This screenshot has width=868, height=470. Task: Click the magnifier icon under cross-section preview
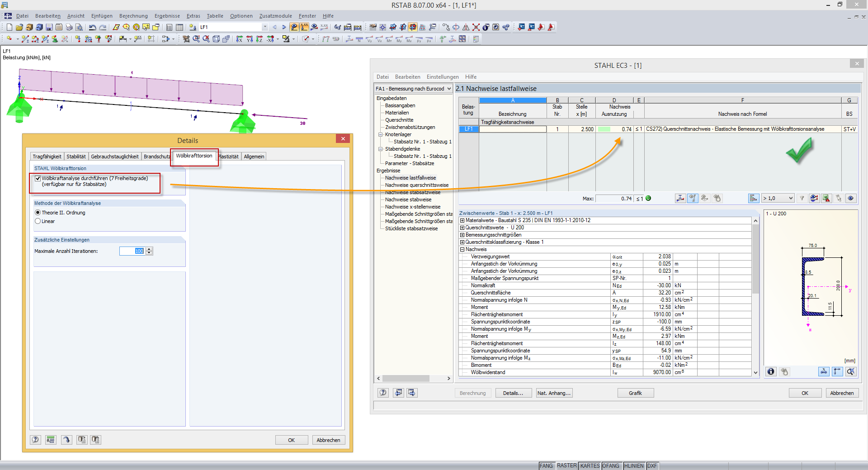coord(851,371)
